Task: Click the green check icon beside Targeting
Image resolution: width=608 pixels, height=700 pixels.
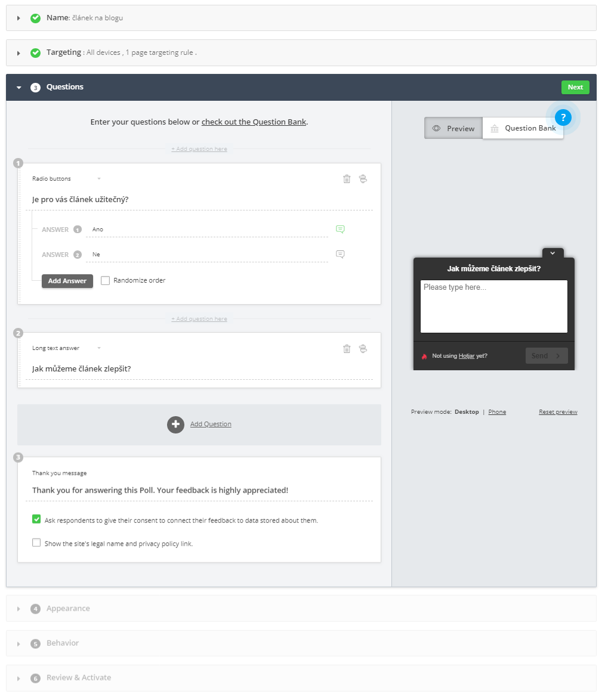Action: tap(35, 52)
